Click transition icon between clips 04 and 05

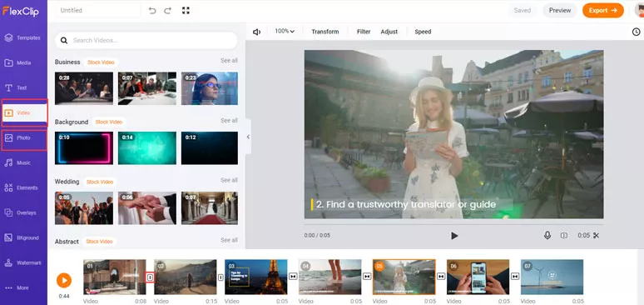[x=367, y=277]
